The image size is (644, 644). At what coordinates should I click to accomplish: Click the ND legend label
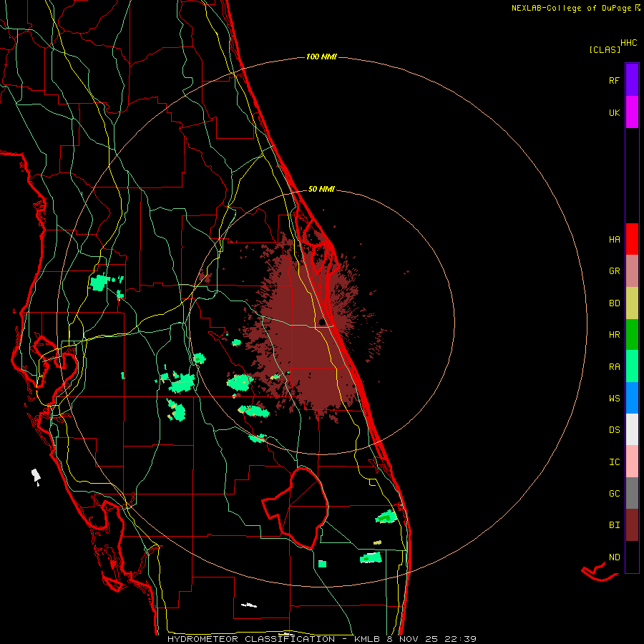(614, 557)
